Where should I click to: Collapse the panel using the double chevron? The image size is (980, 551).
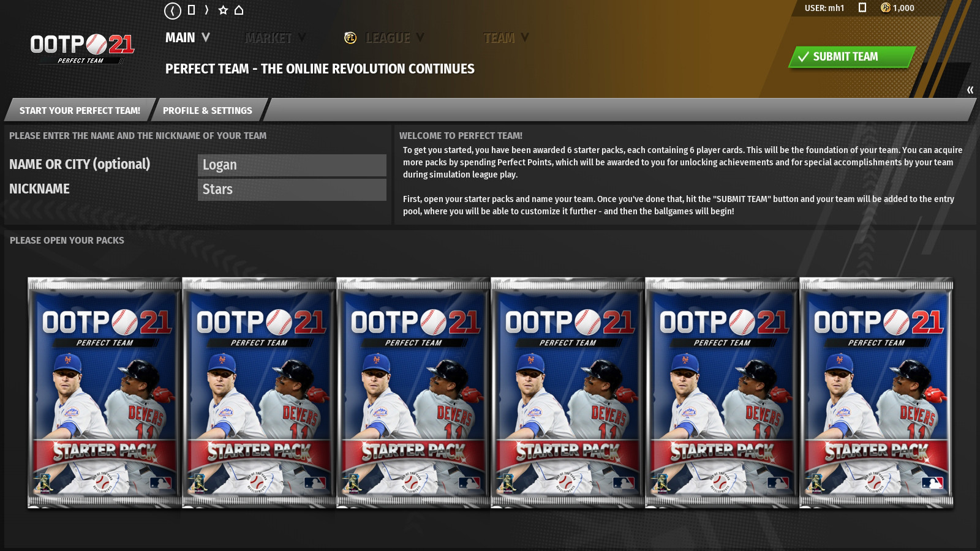click(970, 89)
